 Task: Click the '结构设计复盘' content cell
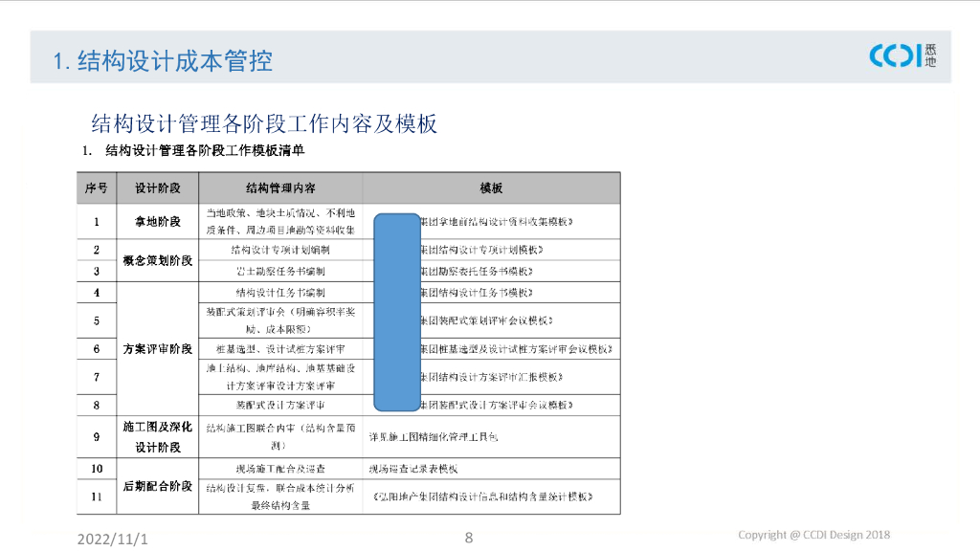coord(280,496)
